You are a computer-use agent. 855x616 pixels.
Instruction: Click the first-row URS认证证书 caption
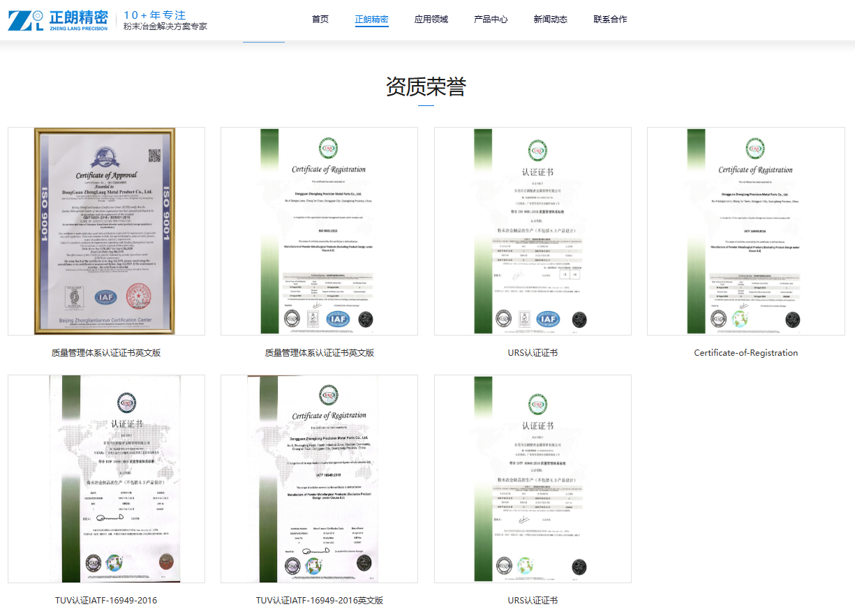pos(533,353)
